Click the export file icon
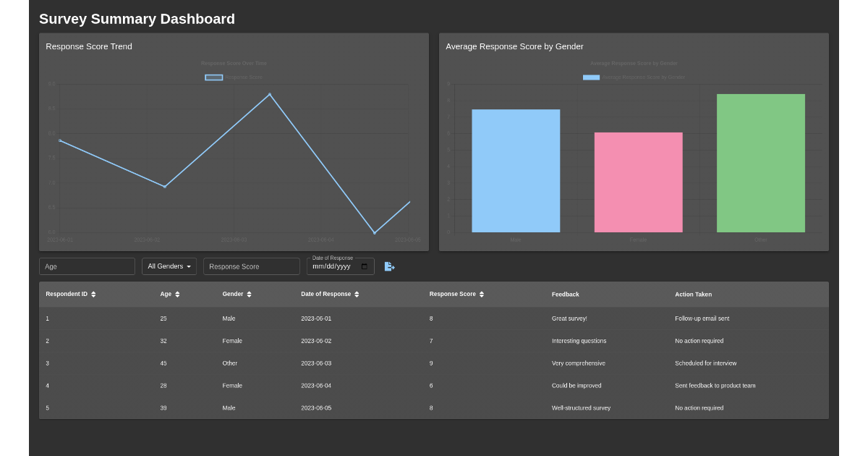868x456 pixels. click(389, 266)
